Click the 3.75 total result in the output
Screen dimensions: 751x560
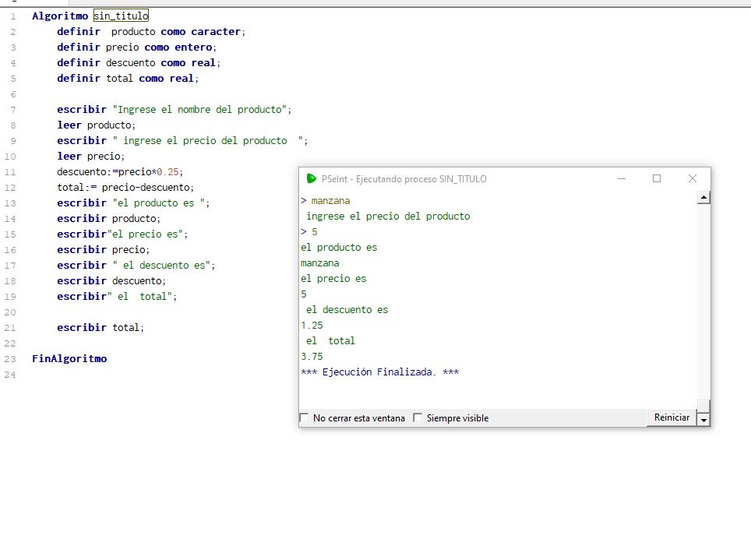[x=312, y=357]
